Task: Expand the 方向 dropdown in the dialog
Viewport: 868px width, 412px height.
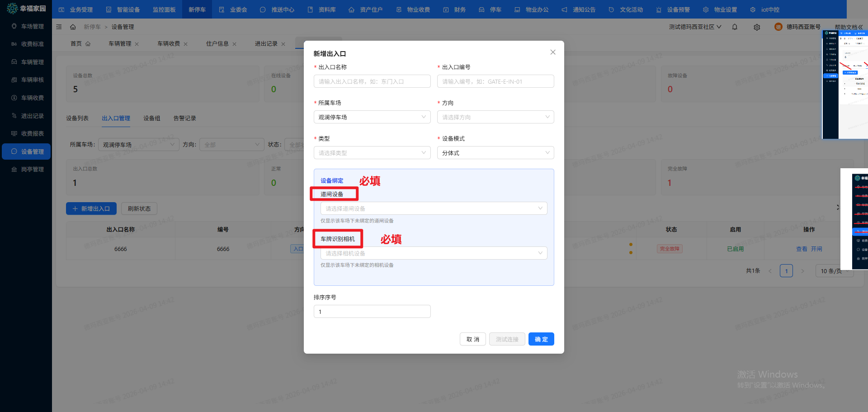Action: tap(495, 117)
